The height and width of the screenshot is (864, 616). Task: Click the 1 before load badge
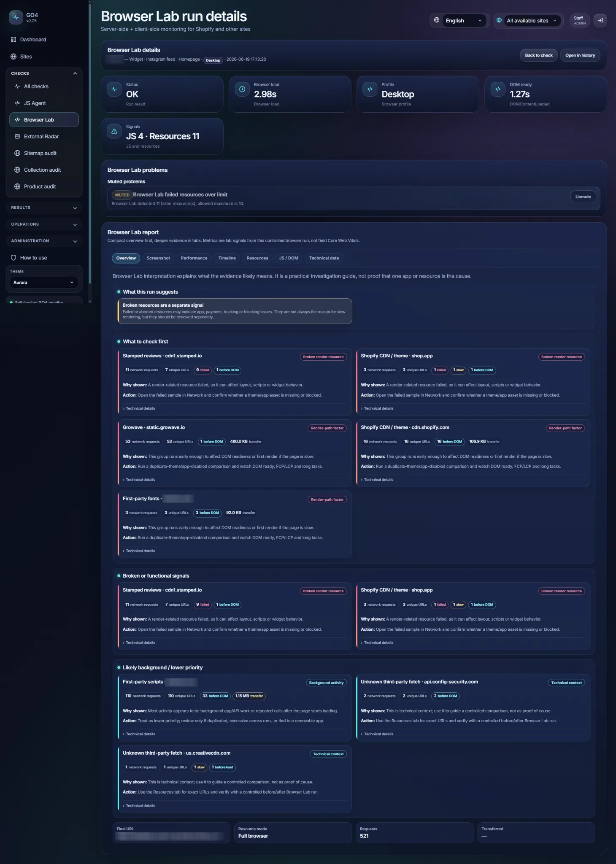pos(222,767)
